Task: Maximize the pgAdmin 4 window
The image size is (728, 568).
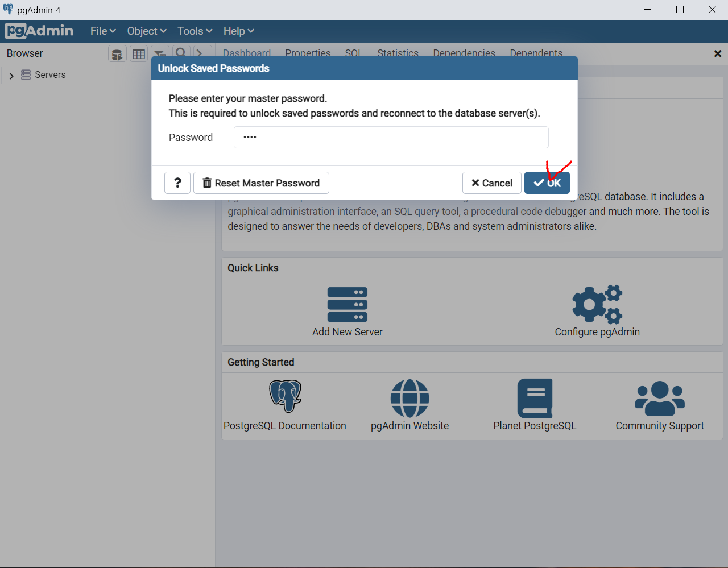Action: click(680, 10)
